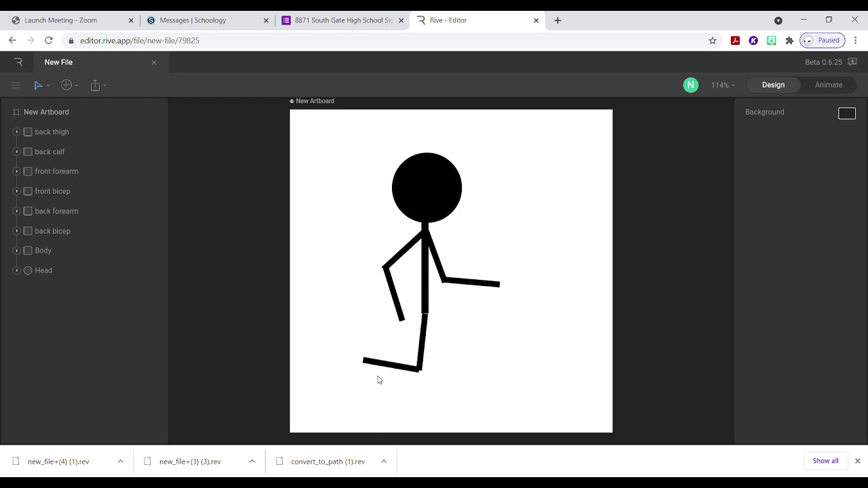Viewport: 868px width, 488px height.
Task: Click the stick figure head on canvas
Action: (x=427, y=188)
